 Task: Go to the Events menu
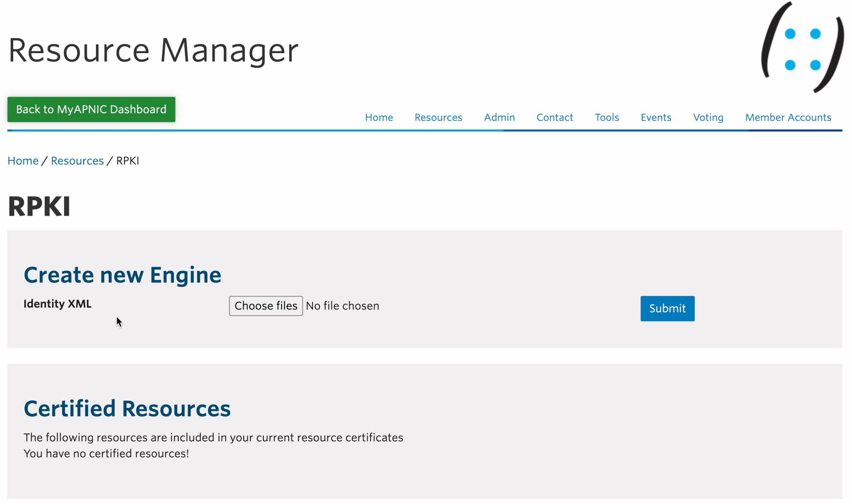pos(656,117)
